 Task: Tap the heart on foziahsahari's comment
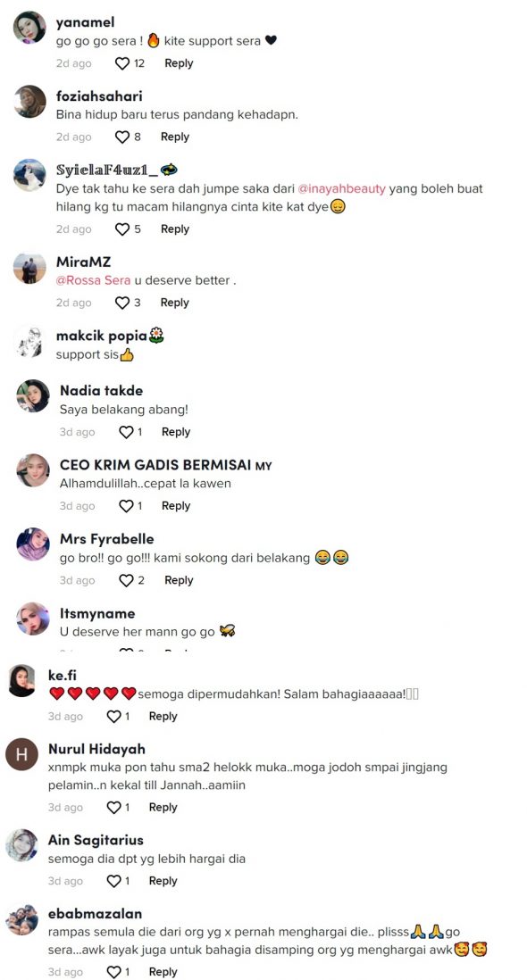point(122,137)
